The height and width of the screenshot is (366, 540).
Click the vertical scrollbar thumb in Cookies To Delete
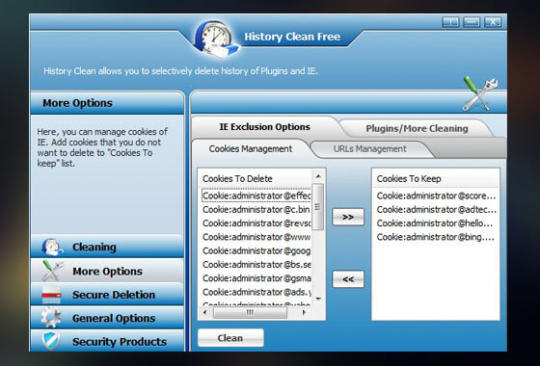point(318,207)
